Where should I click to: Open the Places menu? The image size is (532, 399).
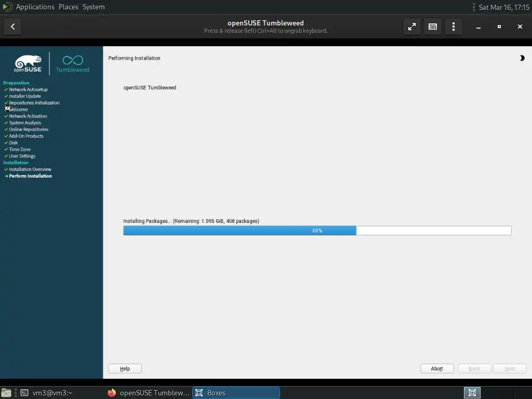click(68, 7)
